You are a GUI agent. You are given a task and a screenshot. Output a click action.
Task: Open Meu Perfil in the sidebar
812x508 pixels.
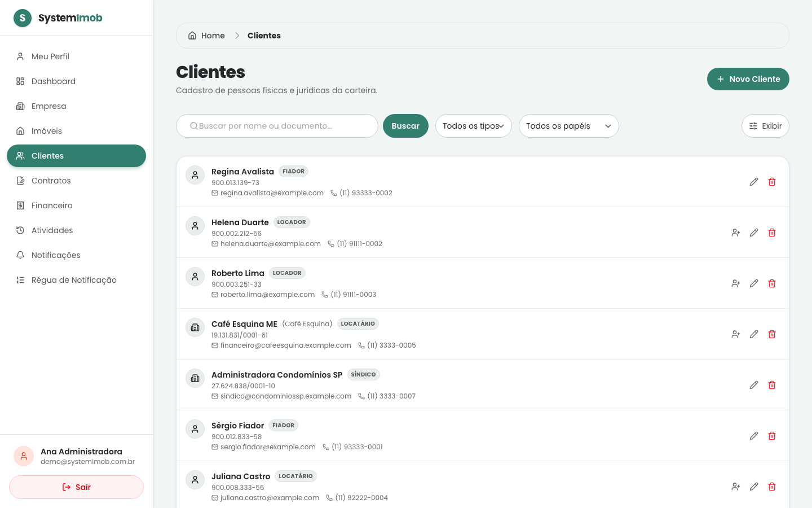[x=76, y=56]
